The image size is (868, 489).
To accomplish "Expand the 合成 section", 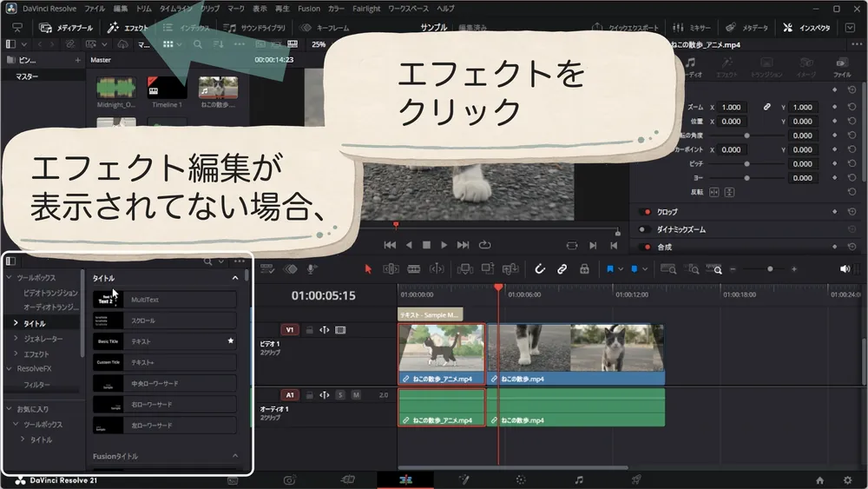I will (664, 247).
